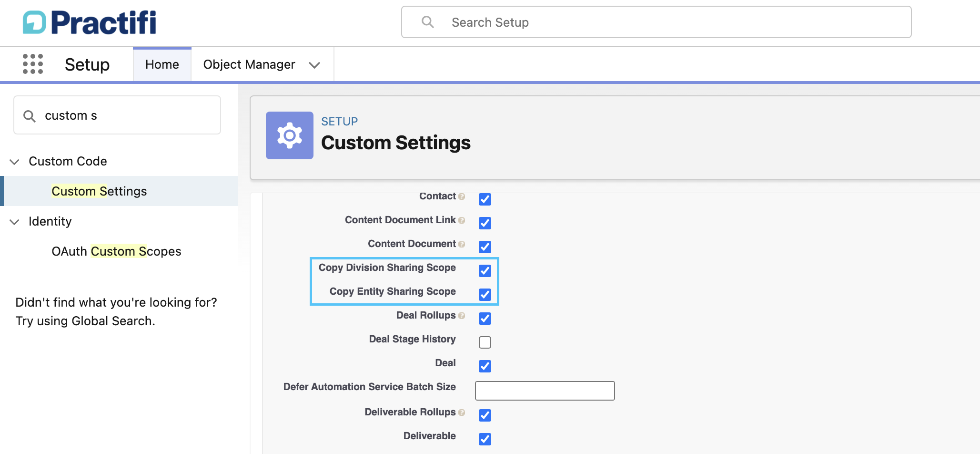Image resolution: width=980 pixels, height=454 pixels.
Task: Toggle the Copy Entity Sharing Scope checkbox
Action: tap(485, 295)
